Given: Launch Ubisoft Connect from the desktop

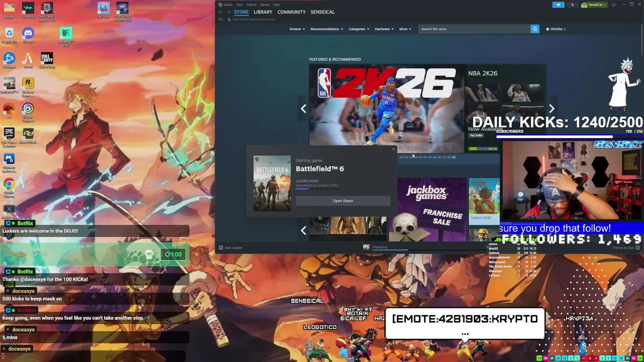Looking at the screenshot, I should tap(28, 112).
